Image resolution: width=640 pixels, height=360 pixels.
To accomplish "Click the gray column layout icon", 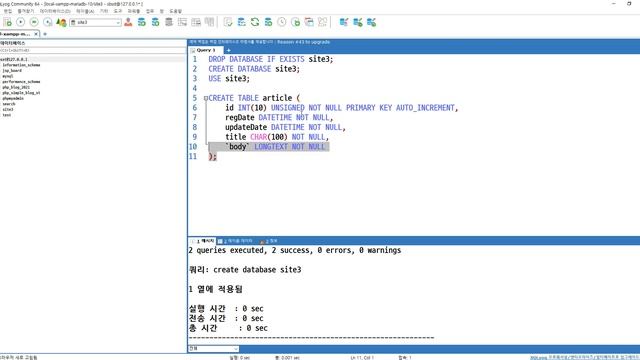I will [x=209, y=22].
